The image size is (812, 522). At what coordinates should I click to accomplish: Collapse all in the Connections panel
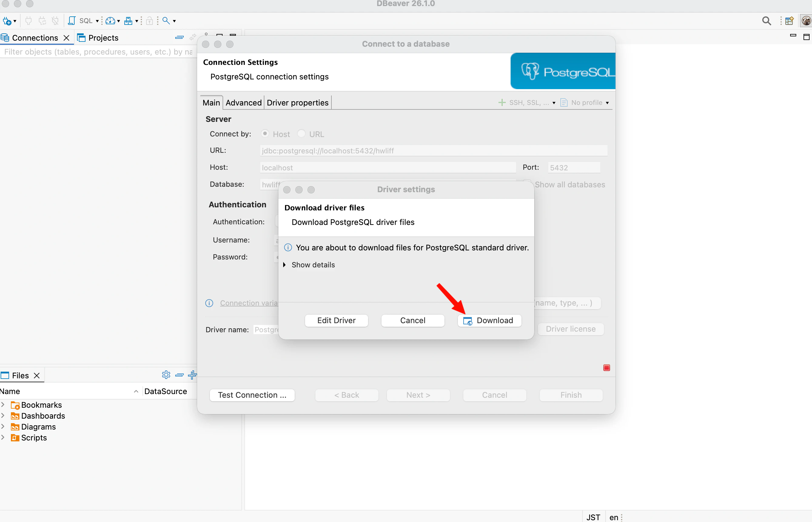point(180,37)
